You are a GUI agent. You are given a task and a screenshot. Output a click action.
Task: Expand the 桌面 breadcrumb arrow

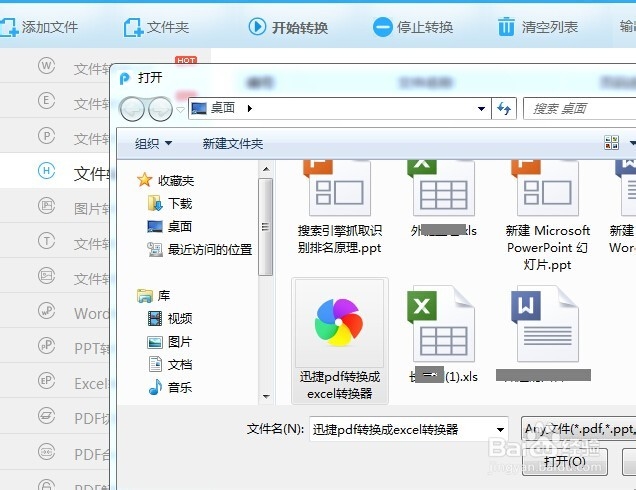(250, 108)
